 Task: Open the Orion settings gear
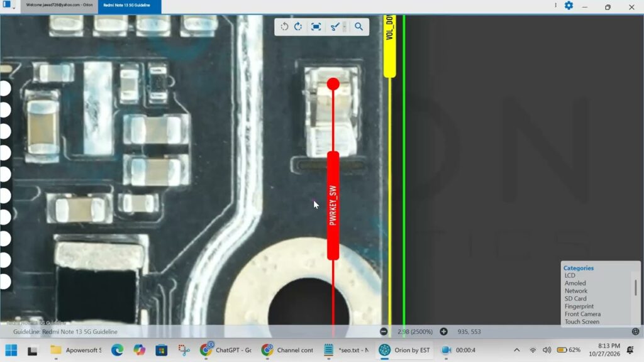(569, 5)
